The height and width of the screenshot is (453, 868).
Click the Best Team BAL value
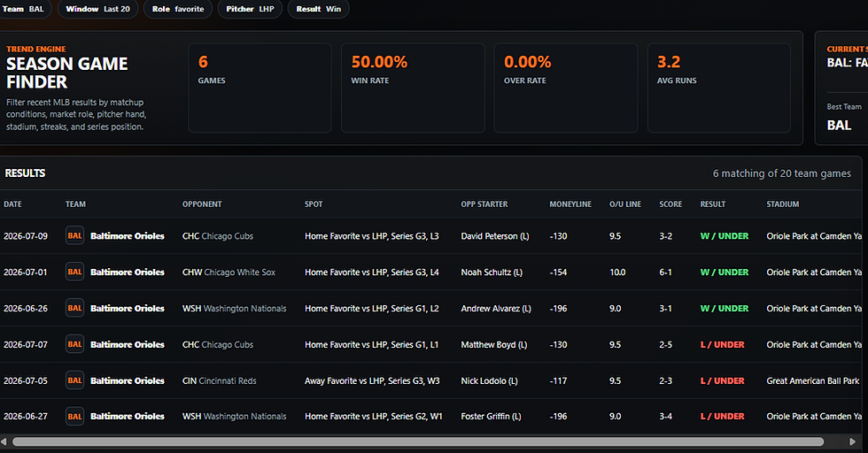coord(840,126)
